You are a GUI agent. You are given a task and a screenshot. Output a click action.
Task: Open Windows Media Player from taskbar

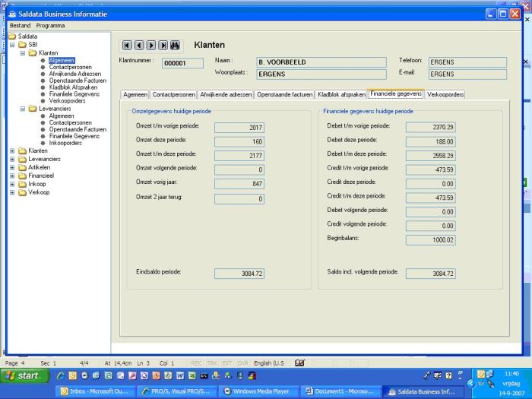(258, 391)
